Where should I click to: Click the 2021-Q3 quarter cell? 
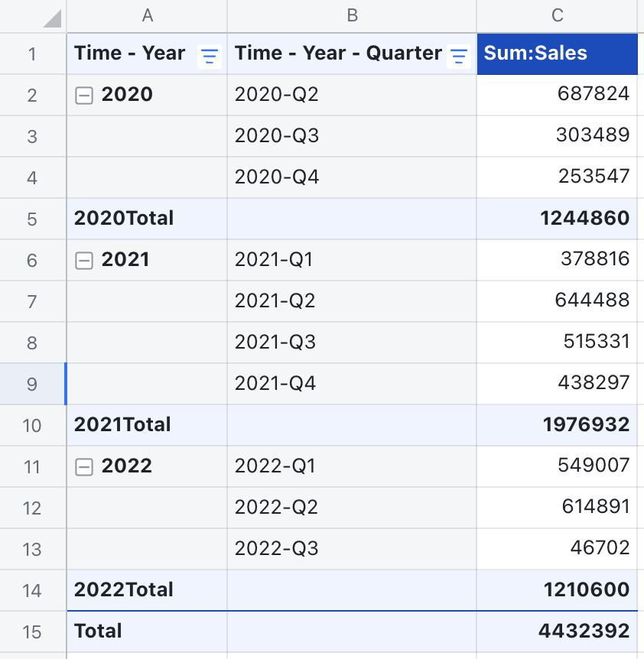[275, 342]
